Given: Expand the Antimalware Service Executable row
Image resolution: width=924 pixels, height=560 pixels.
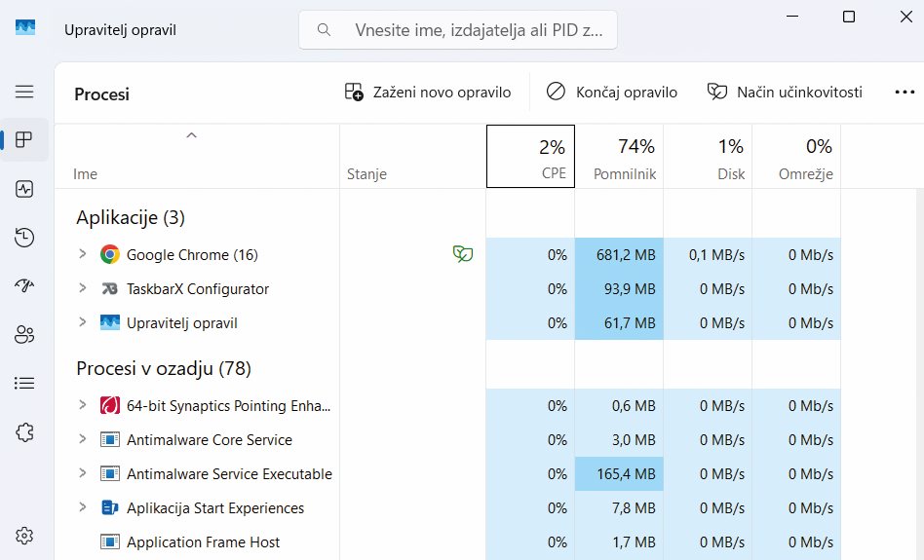Looking at the screenshot, I should 83,473.
